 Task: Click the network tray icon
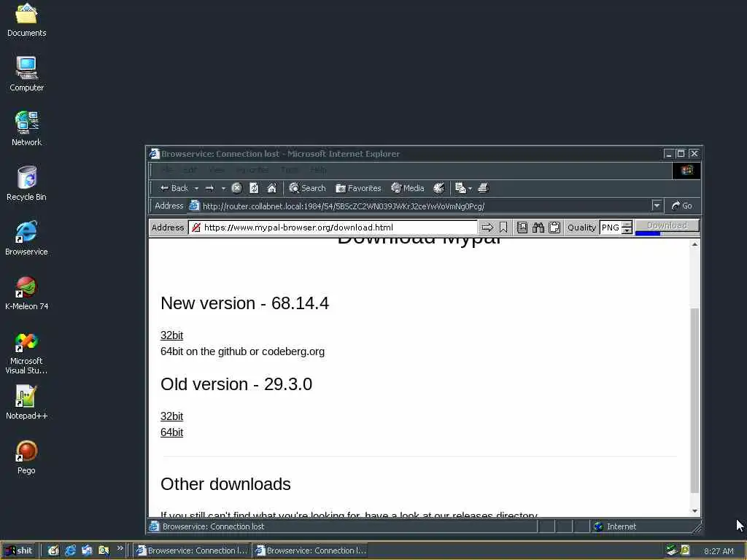[672, 551]
